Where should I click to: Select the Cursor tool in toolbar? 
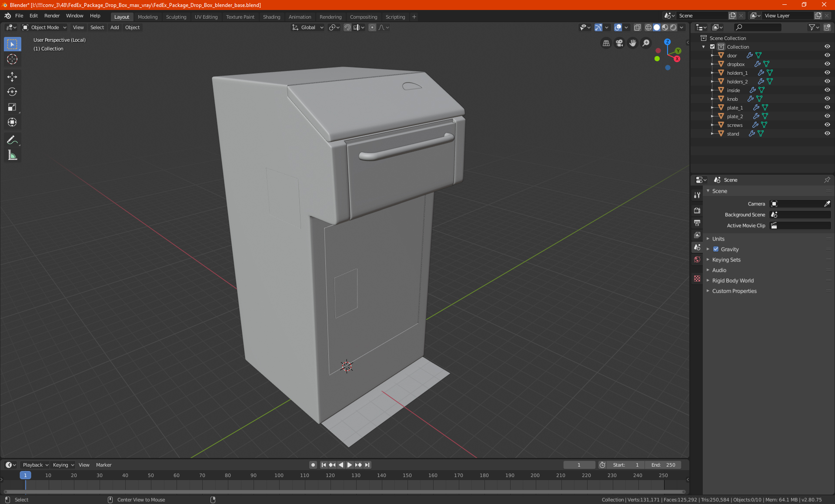12,60
